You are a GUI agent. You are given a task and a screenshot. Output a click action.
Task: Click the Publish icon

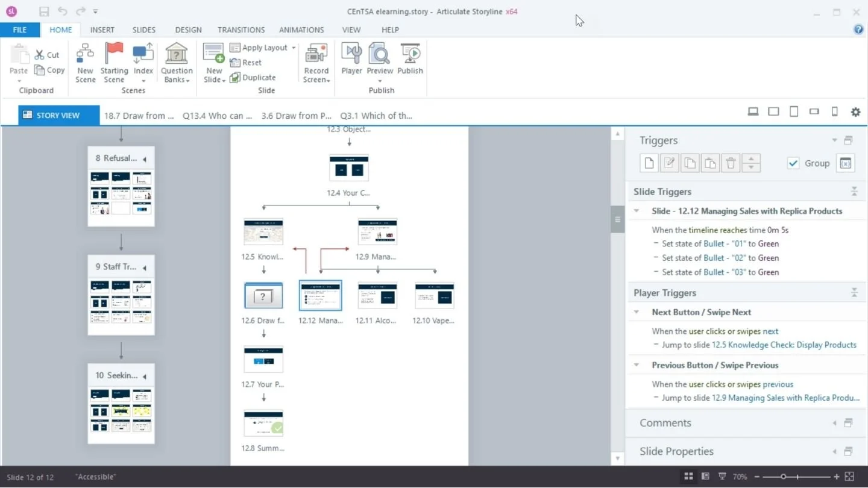[x=410, y=53]
